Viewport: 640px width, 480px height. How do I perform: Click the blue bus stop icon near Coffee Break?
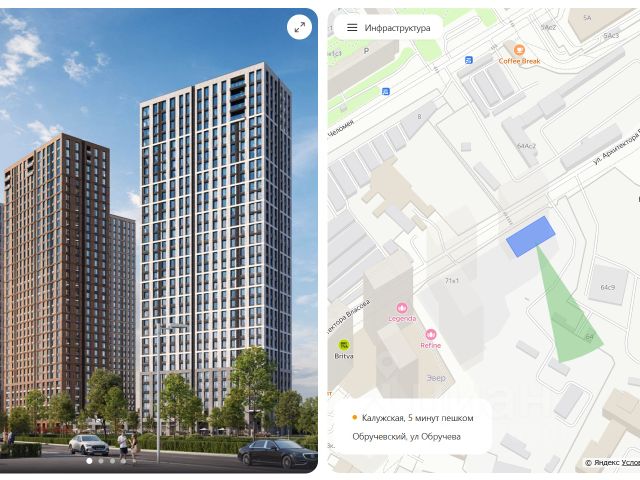click(x=469, y=60)
